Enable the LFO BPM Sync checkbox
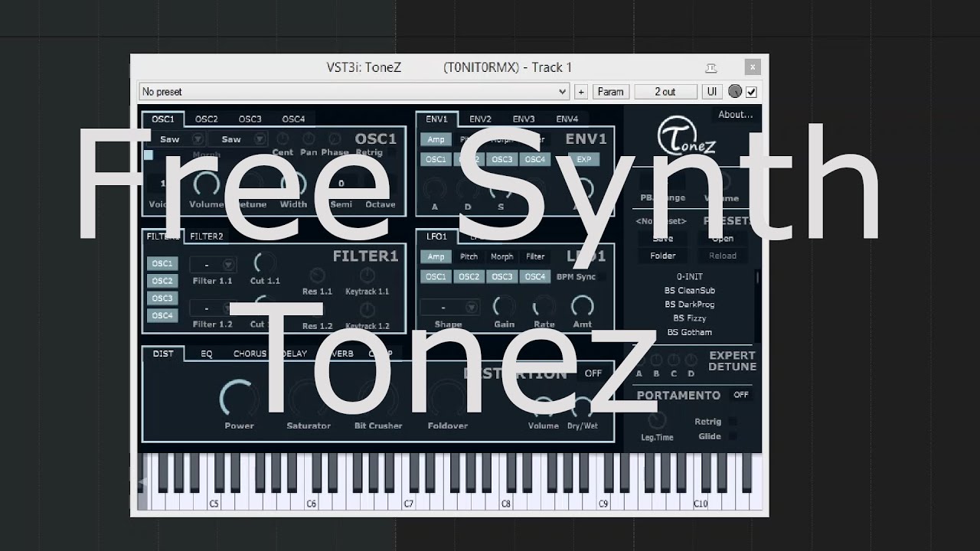Image resolution: width=980 pixels, height=551 pixels. pyautogui.click(x=601, y=277)
